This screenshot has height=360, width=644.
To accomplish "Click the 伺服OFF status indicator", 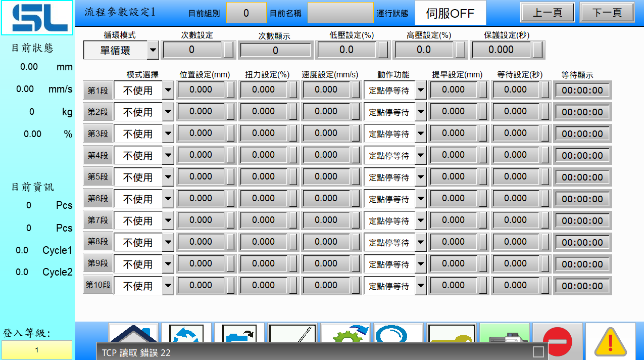I will pyautogui.click(x=451, y=13).
